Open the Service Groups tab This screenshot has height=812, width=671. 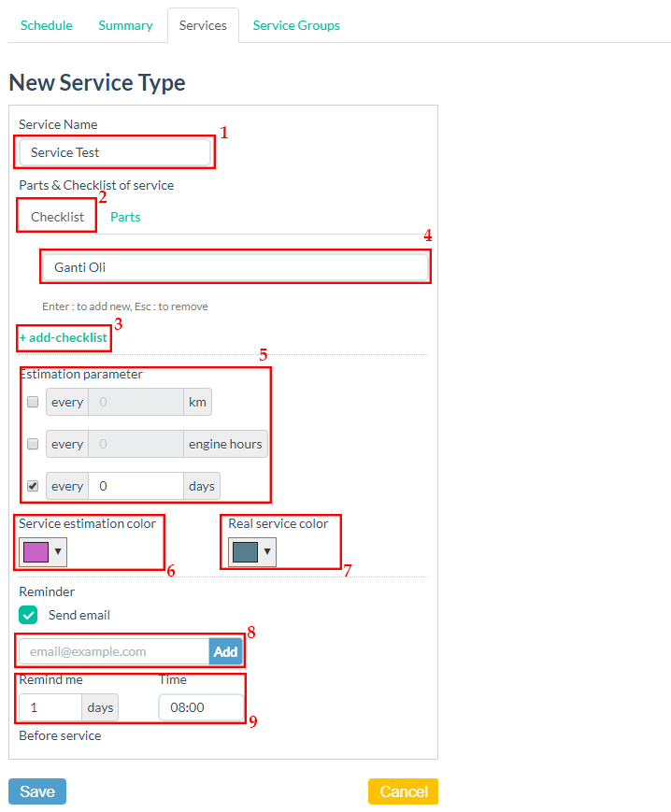tap(296, 25)
